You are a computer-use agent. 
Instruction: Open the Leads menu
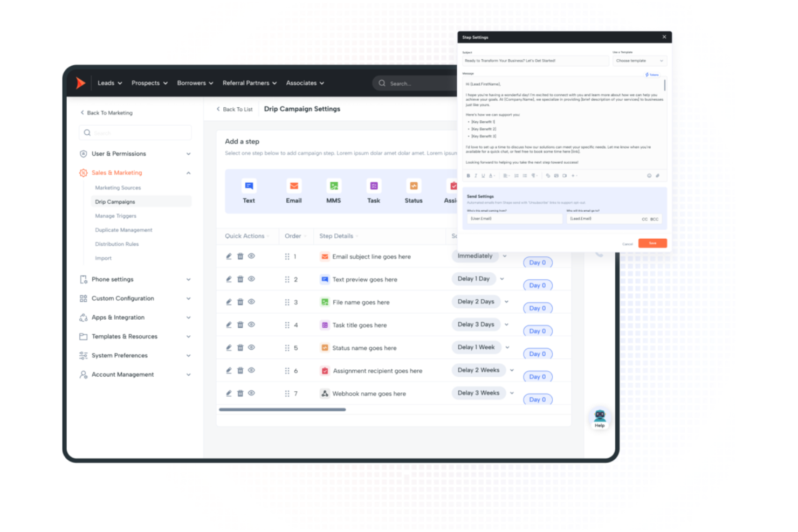pos(109,83)
